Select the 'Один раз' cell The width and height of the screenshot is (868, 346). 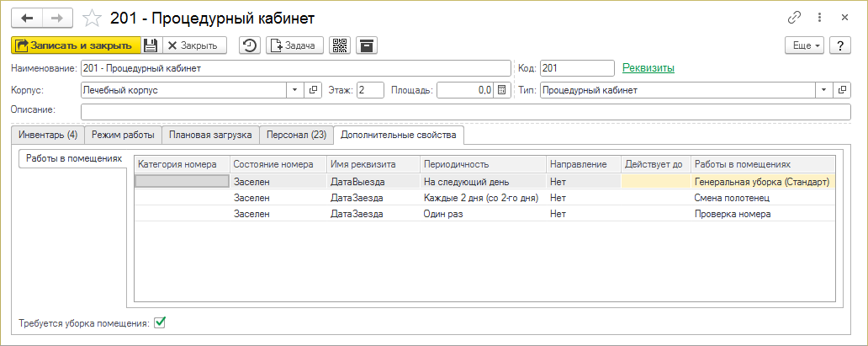484,214
